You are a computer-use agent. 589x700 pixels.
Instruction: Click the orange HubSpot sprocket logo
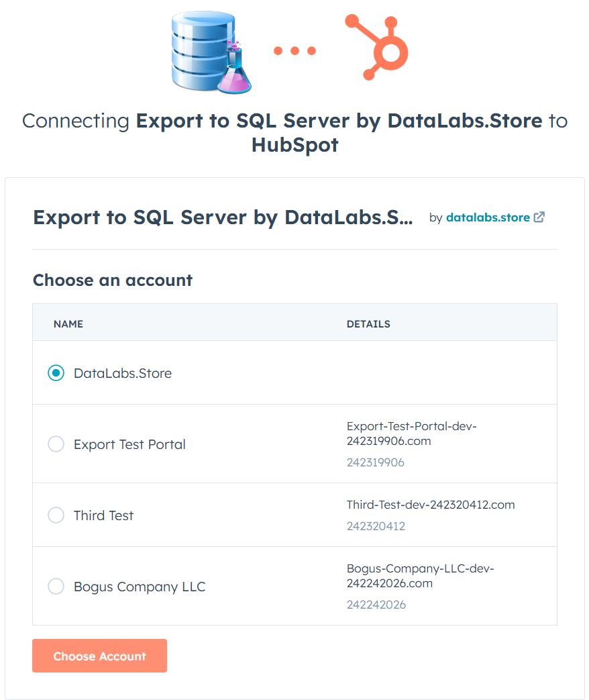tap(377, 48)
